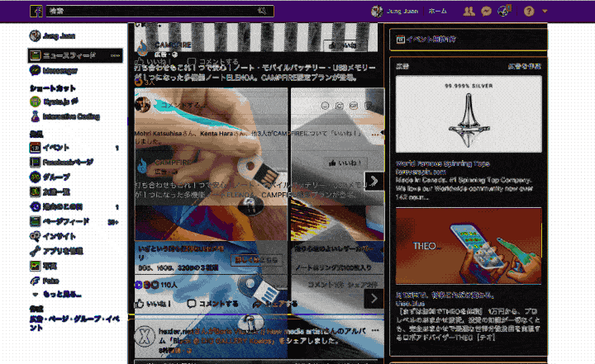Image resolution: width=595 pixels, height=364 pixels.
Task: Click the Facebook logo in top bar
Action: click(36, 11)
